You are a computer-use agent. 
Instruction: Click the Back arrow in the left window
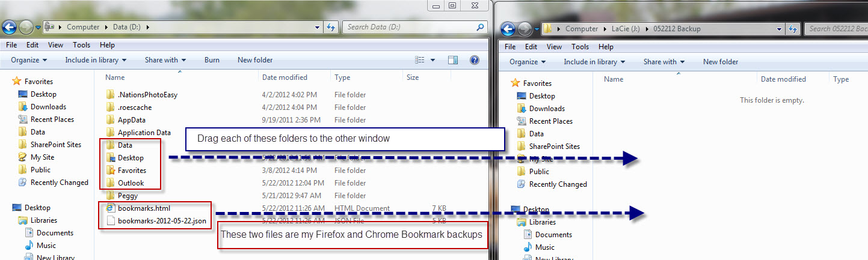[x=9, y=27]
